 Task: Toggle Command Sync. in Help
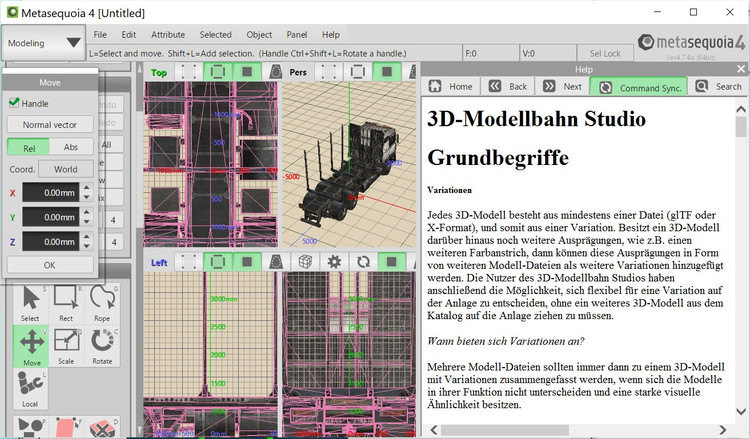point(639,88)
